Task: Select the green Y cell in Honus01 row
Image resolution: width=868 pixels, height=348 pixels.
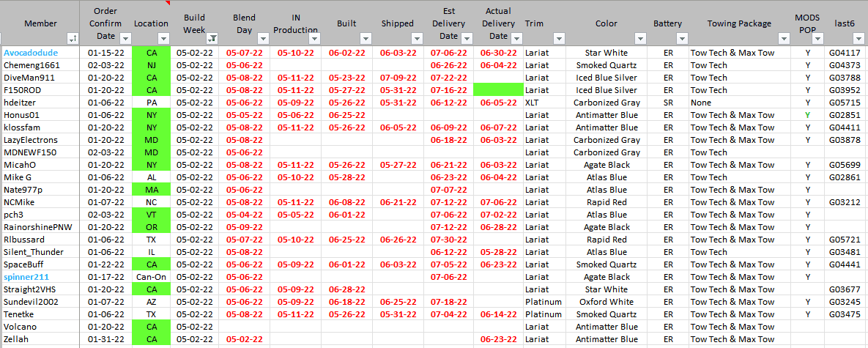Action: coord(807,115)
